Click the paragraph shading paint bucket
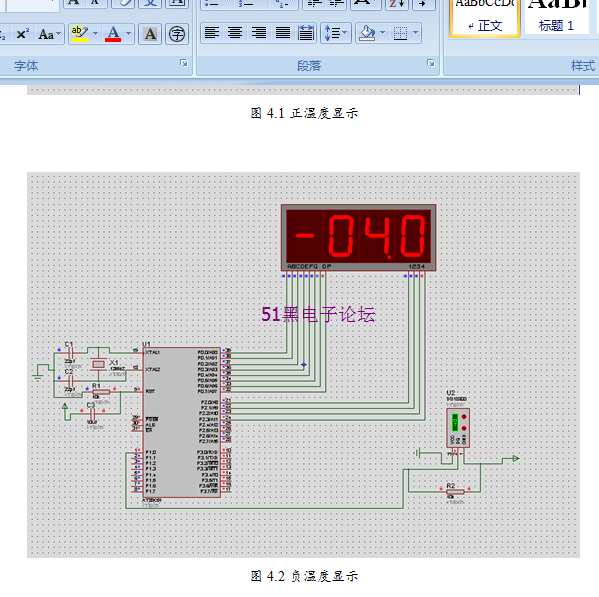Image resolution: width=599 pixels, height=597 pixels. [x=367, y=33]
